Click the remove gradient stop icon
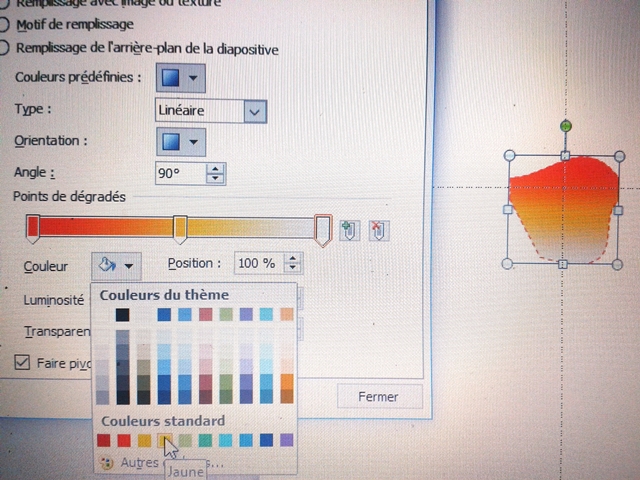Viewport: 640px width, 480px height. tap(378, 231)
